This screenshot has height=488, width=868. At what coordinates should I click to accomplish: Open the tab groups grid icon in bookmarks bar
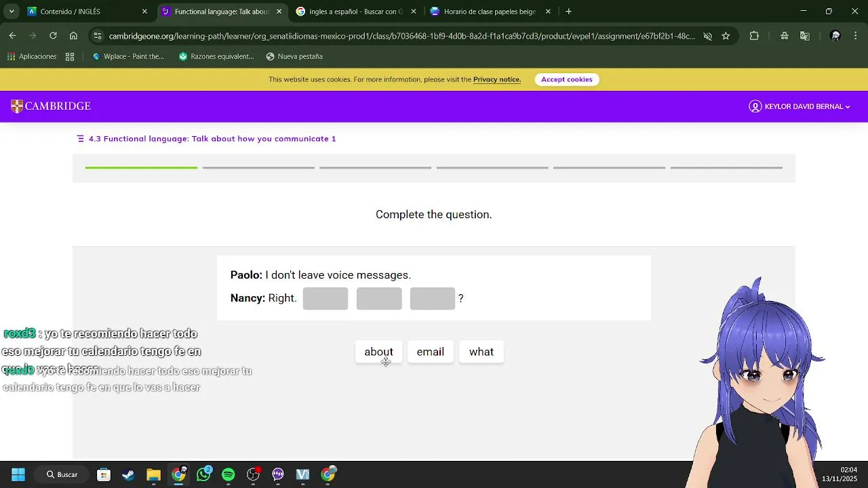pyautogui.click(x=70, y=56)
